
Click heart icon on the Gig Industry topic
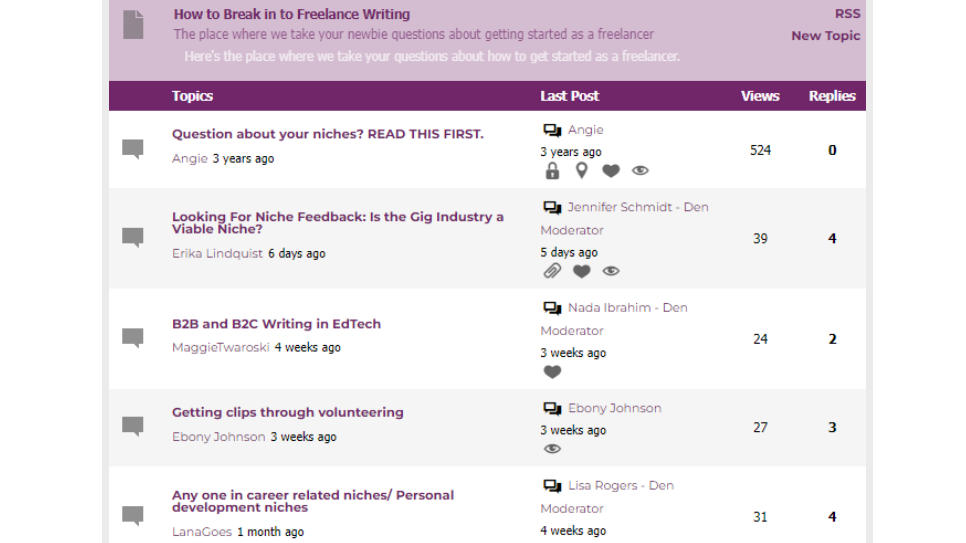(x=581, y=271)
